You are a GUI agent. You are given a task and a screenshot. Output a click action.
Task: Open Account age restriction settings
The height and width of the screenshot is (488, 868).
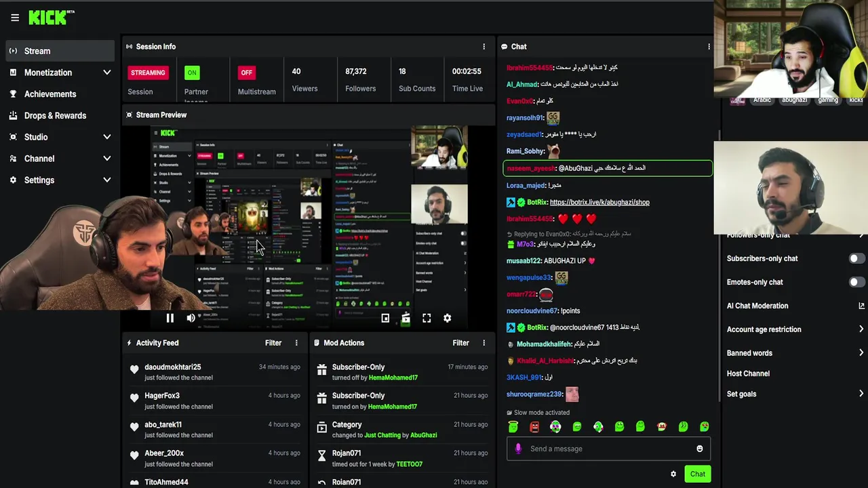[x=795, y=329]
